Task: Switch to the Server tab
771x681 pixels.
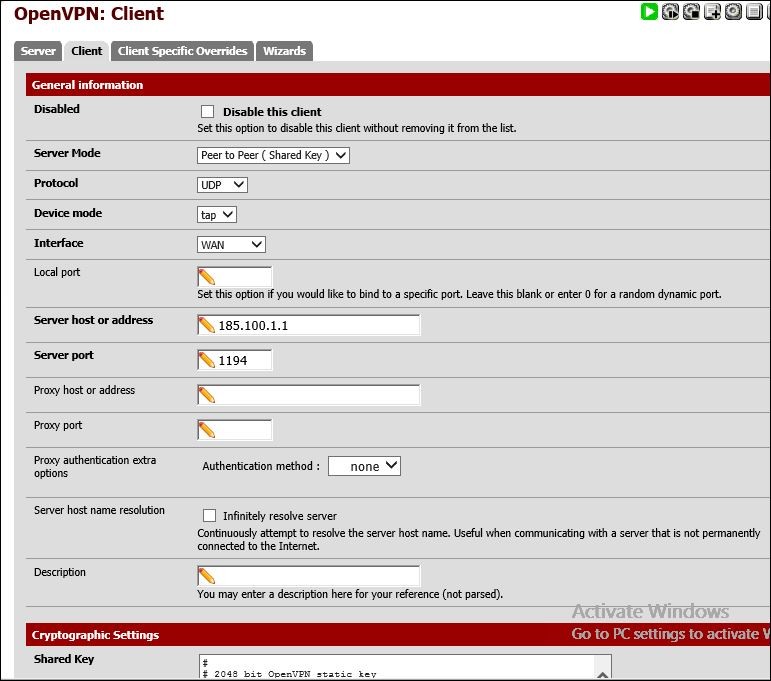Action: click(39, 51)
